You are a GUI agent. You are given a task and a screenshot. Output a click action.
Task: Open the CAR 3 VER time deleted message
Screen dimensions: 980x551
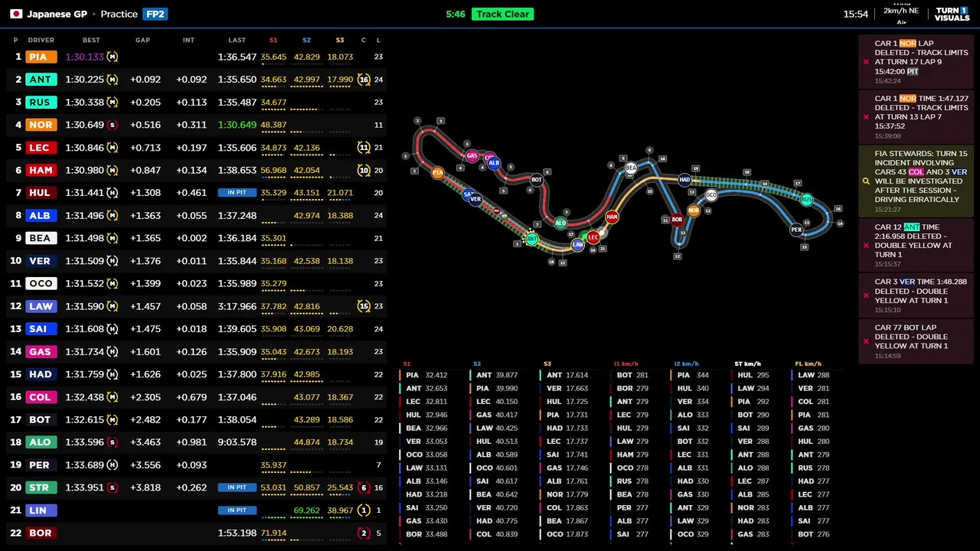915,295
